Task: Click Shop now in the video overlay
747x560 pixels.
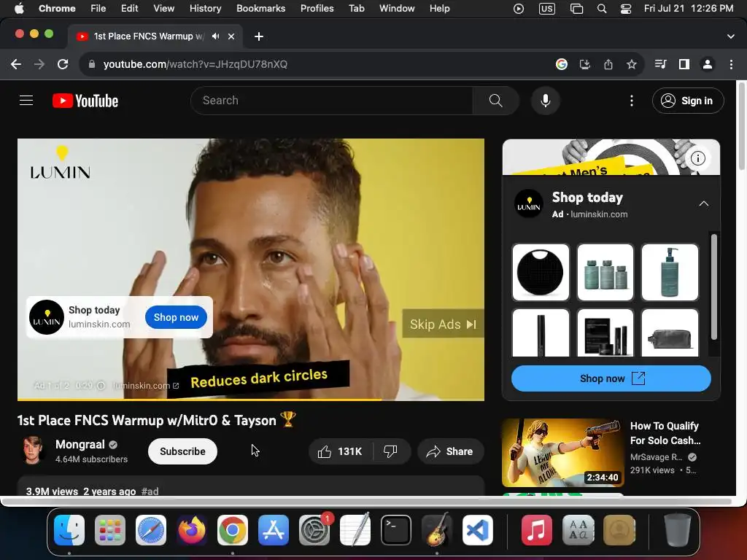Action: pyautogui.click(x=176, y=317)
